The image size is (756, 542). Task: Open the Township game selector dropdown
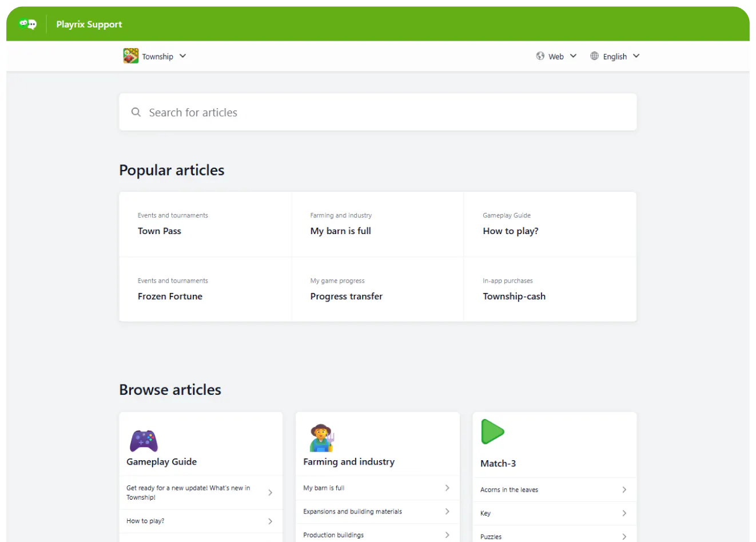click(155, 56)
